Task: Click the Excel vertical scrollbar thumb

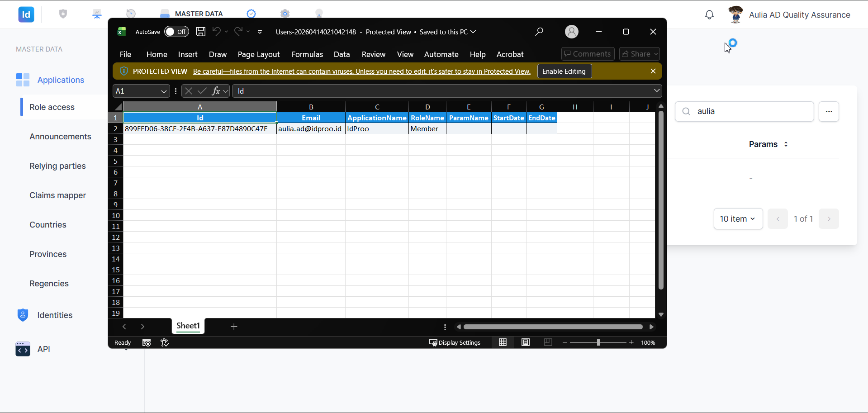Action: pyautogui.click(x=661, y=200)
